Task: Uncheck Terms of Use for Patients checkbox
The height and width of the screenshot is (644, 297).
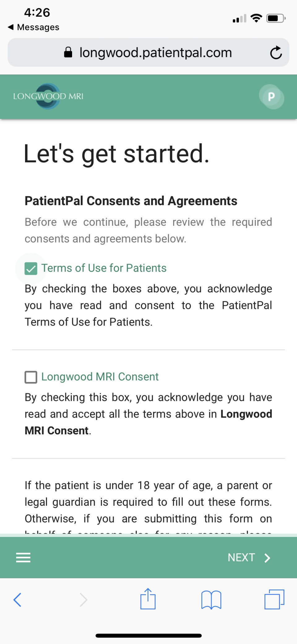Action: 31,269
